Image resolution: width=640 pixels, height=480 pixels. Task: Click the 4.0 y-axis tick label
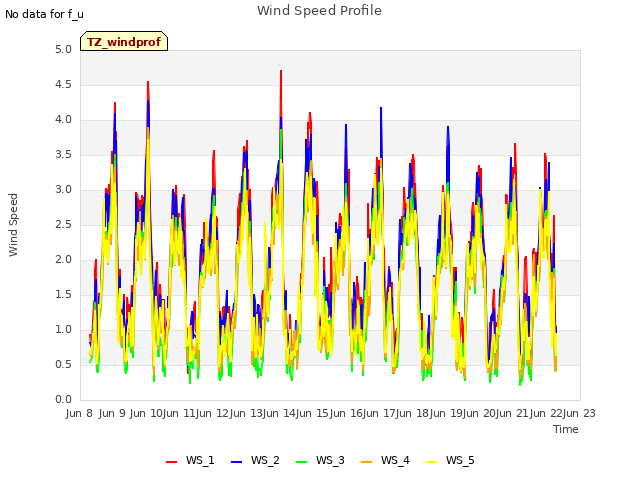[x=63, y=120]
